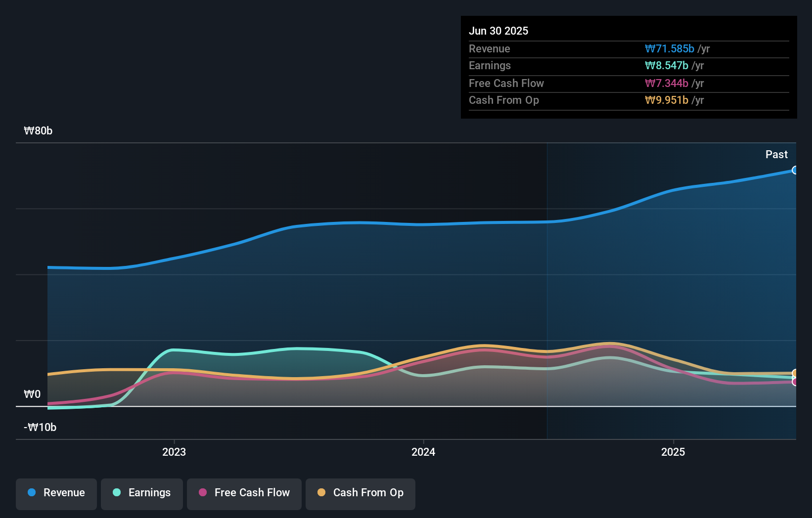Click the ₩80b gridline label
This screenshot has height=518, width=812.
pyautogui.click(x=38, y=130)
